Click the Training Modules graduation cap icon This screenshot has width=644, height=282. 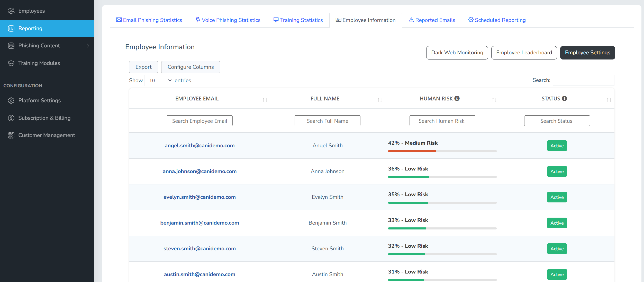[11, 63]
